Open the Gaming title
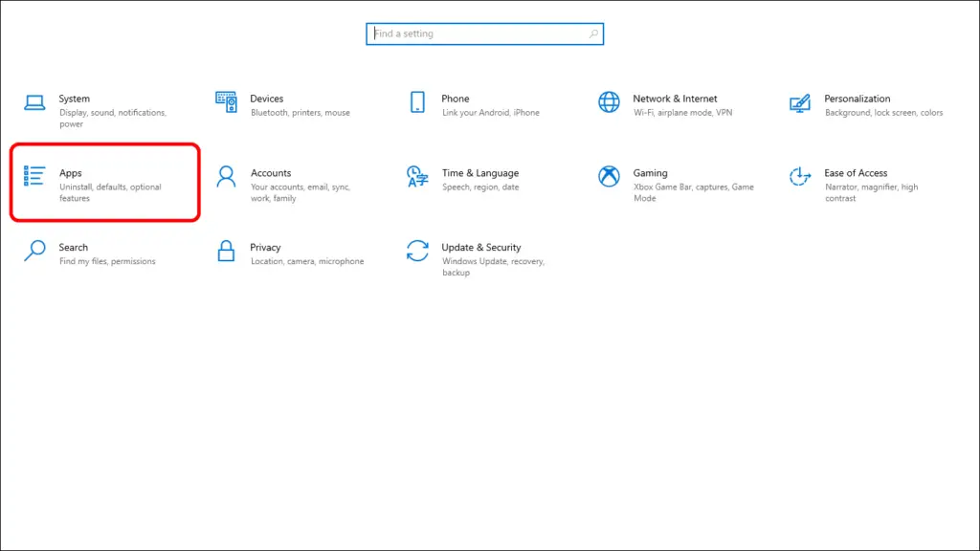 pos(650,173)
